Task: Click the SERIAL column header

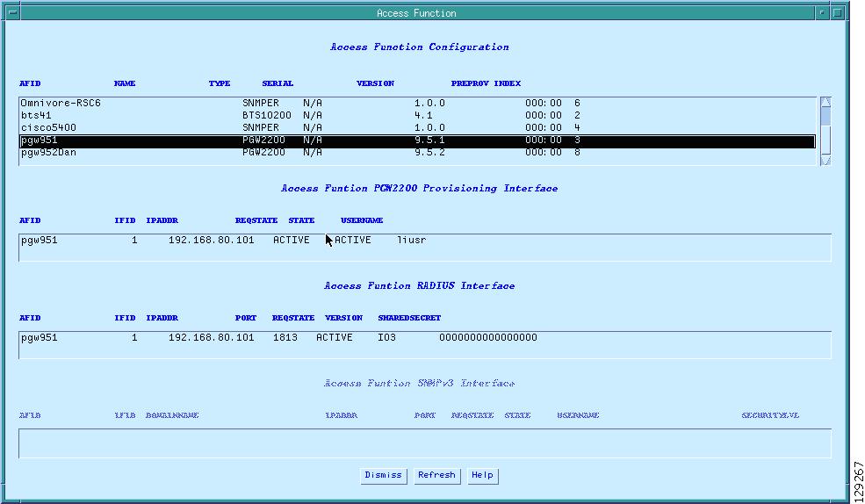Action: [x=278, y=83]
